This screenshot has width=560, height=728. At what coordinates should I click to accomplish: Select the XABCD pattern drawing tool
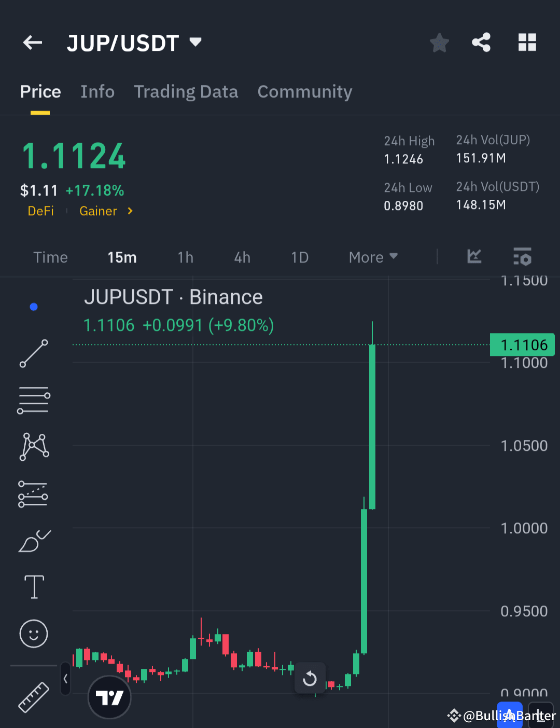33,446
